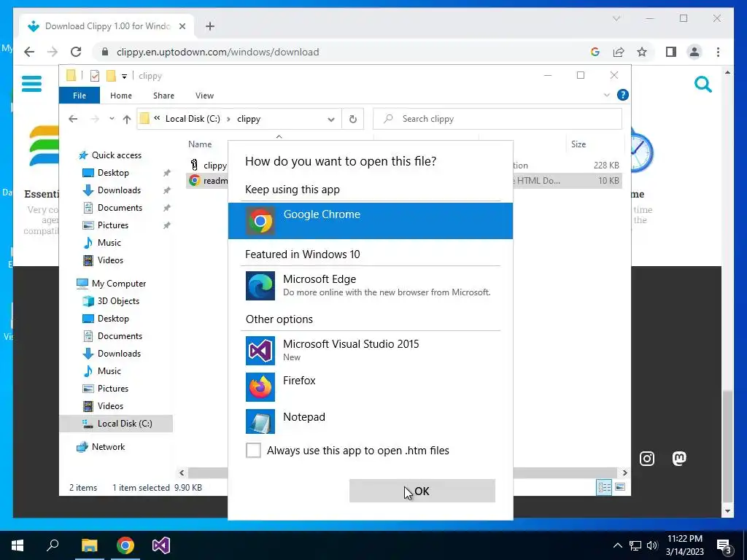This screenshot has width=747, height=560.
Task: Share this page icon in Chrome
Action: click(619, 52)
